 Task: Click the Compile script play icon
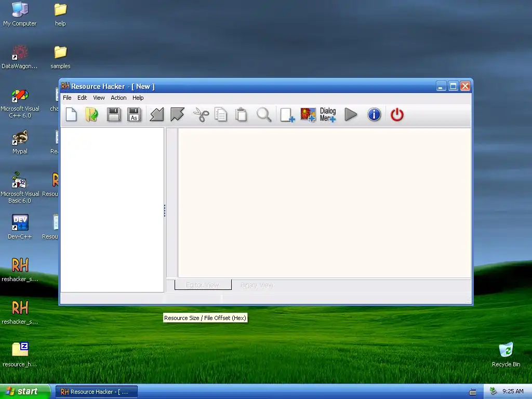(351, 114)
